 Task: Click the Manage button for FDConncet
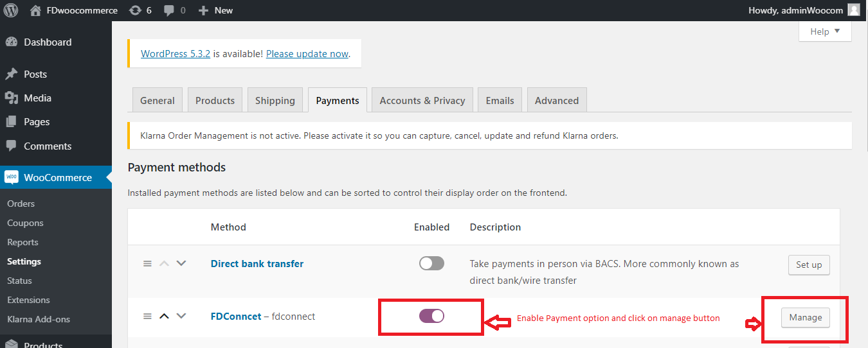click(805, 317)
